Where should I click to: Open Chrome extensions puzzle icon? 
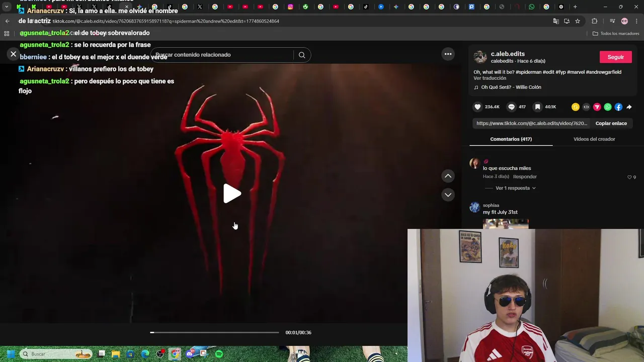594,21
